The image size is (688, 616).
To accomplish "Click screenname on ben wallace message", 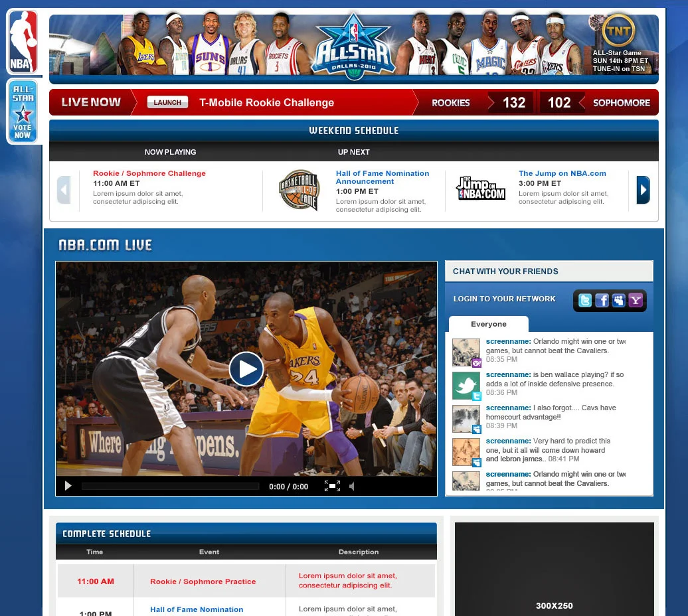I will point(508,374).
